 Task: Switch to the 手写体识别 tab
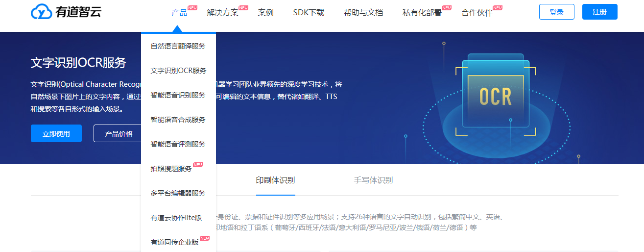pos(373,180)
